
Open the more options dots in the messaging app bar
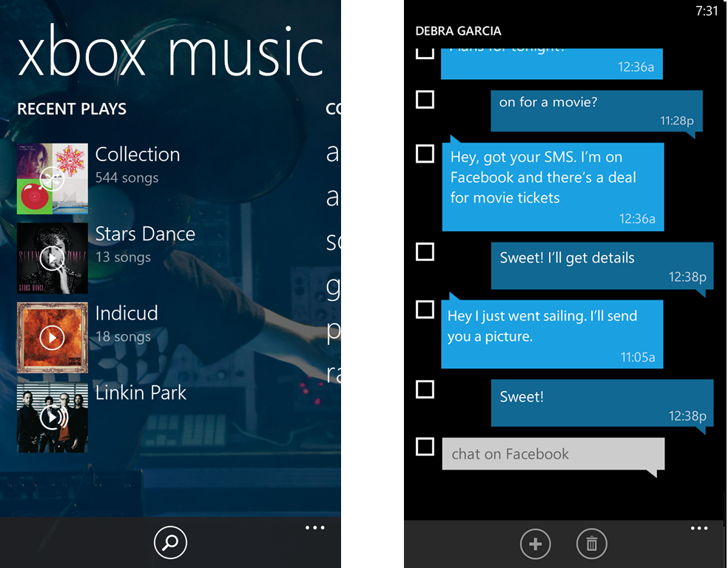[698, 528]
